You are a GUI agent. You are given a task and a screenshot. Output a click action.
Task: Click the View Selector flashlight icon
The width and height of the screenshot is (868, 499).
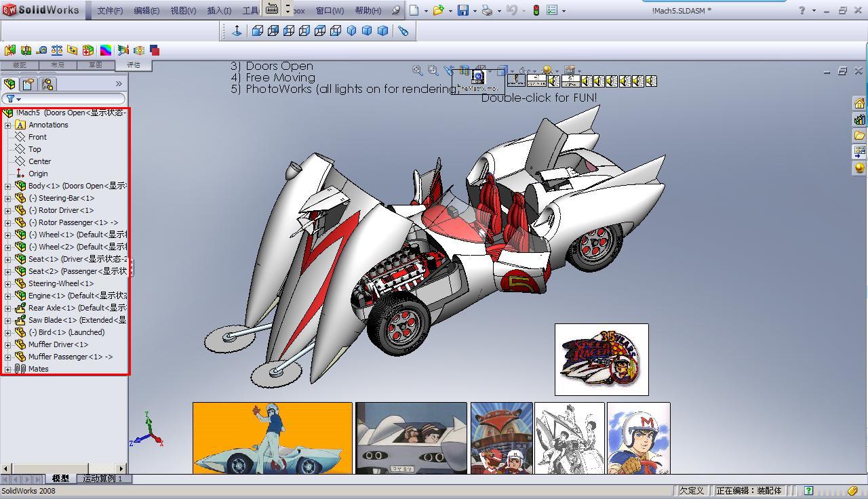coord(403,31)
